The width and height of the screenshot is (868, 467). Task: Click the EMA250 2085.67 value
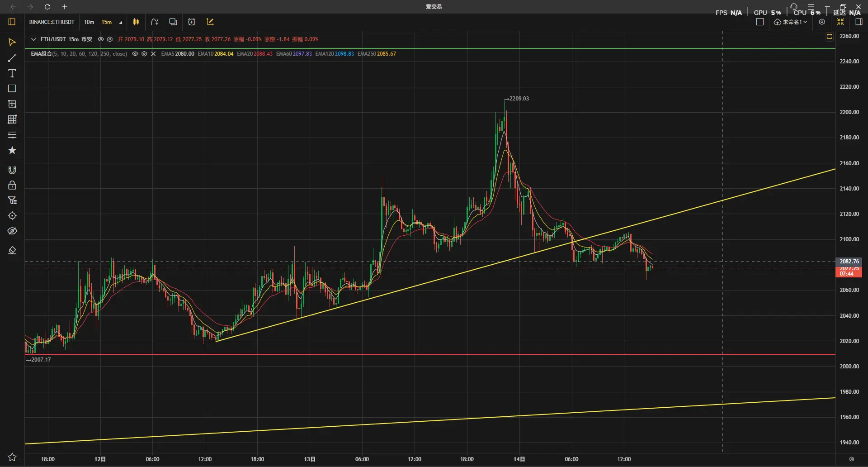(x=377, y=54)
